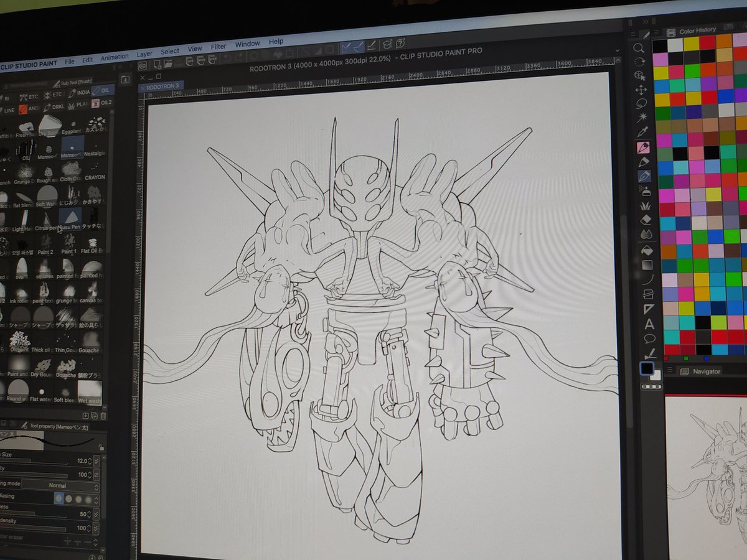Click the black main color indicator
This screenshot has width=747, height=560.
[647, 369]
